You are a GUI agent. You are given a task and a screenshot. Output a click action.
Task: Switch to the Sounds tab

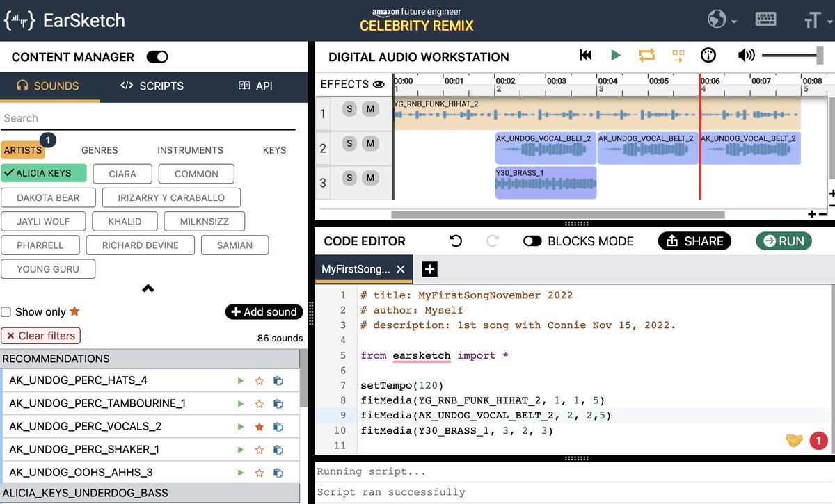click(48, 86)
